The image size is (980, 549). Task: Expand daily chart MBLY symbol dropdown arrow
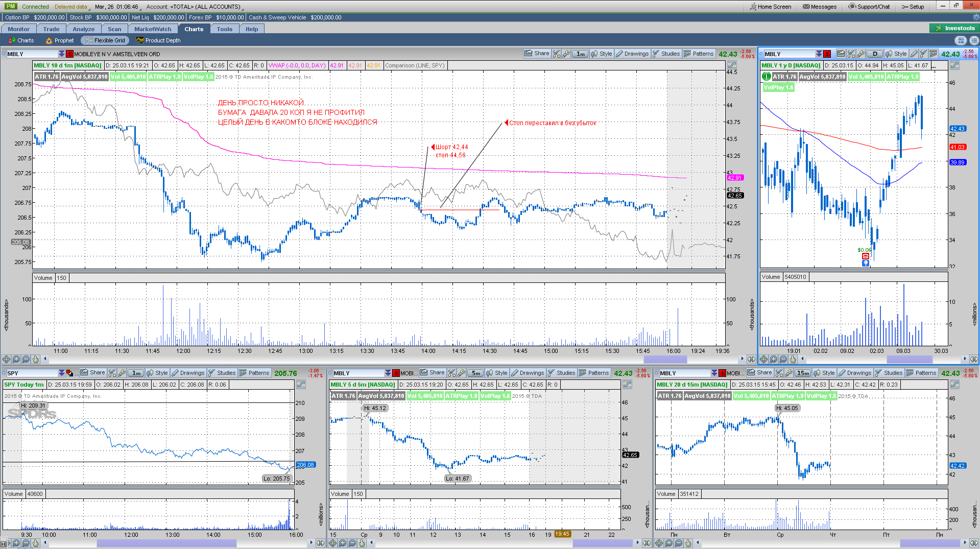[819, 54]
